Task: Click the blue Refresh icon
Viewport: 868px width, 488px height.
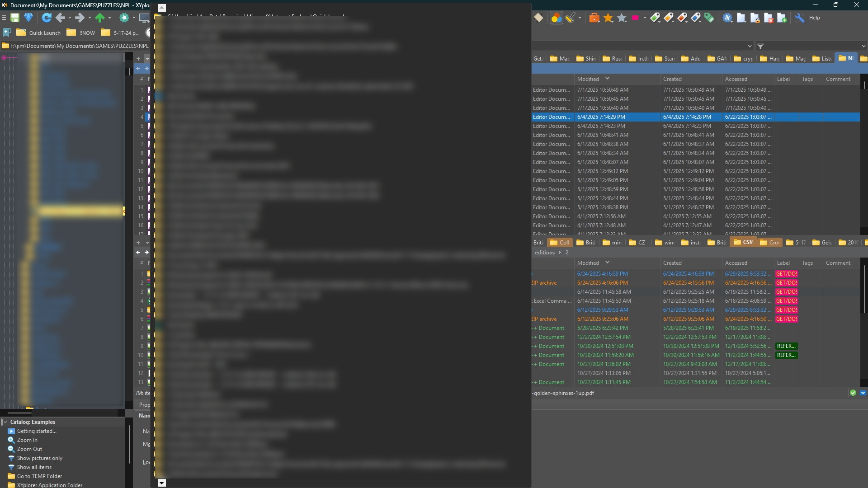Action: pos(47,18)
